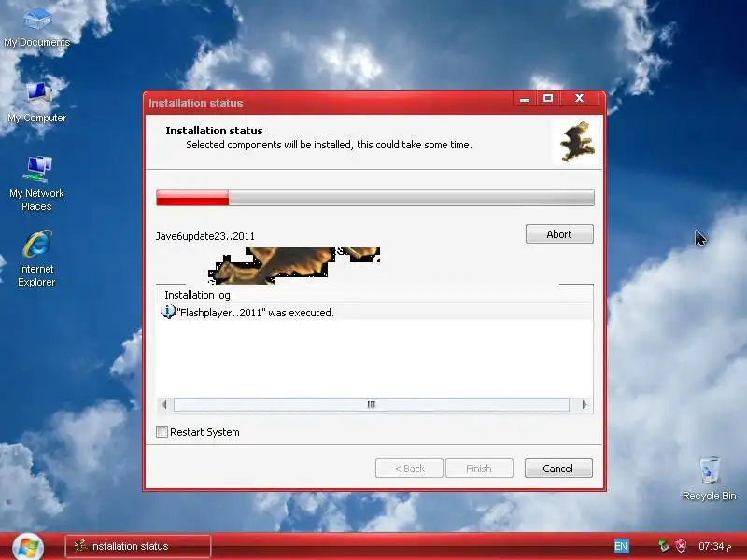Click the dragon animation image in installer

point(294,265)
